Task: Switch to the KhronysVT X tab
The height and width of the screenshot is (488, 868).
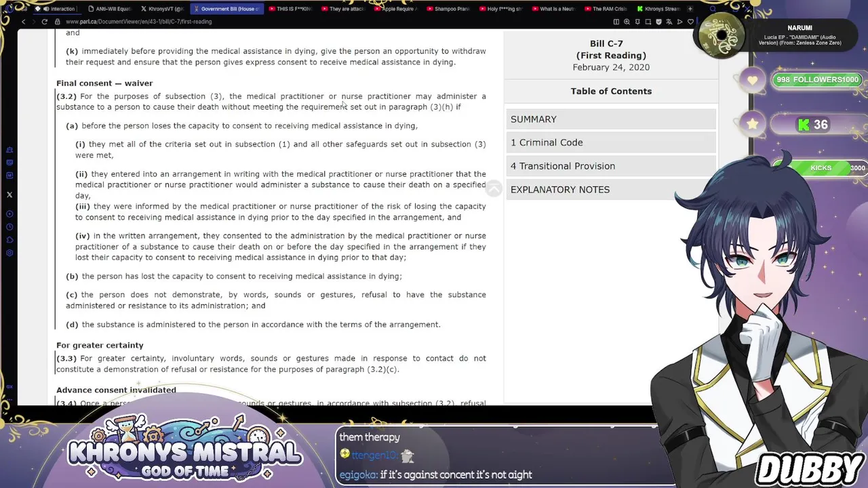Action: 162,9
